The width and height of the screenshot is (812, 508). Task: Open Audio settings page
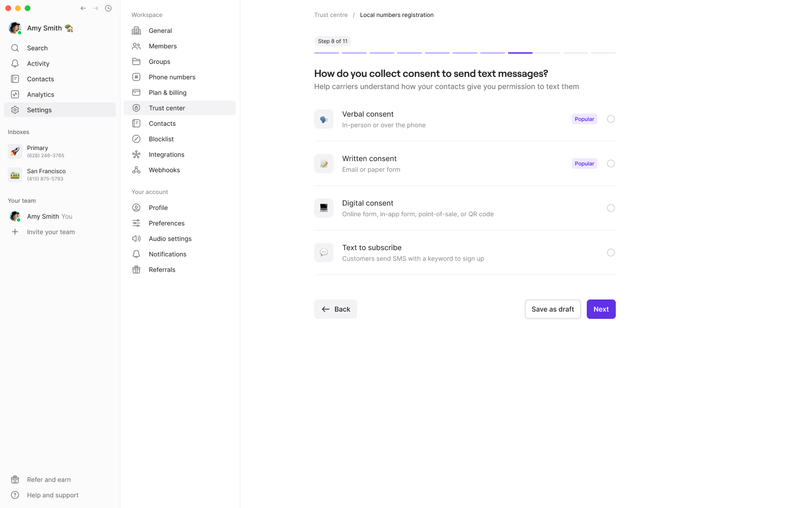pos(180,239)
